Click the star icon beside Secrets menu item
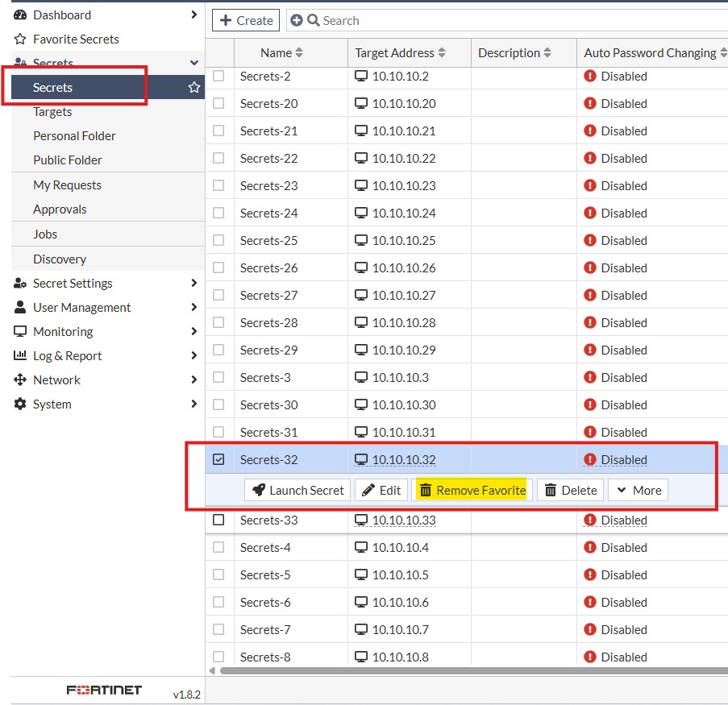This screenshot has width=728, height=705. click(194, 87)
